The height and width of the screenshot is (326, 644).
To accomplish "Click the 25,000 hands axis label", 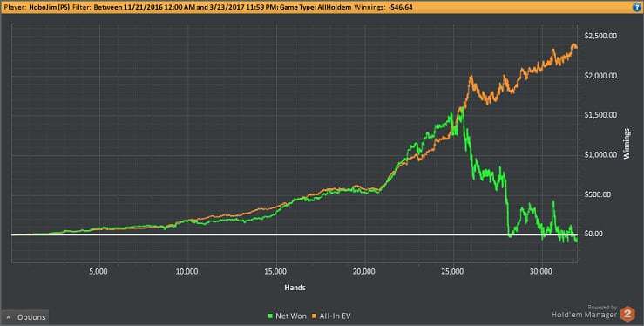I will (452, 272).
